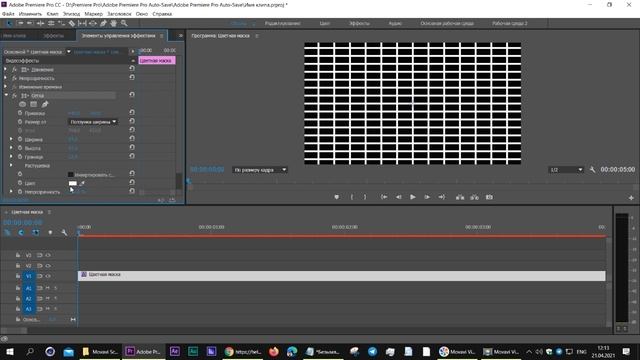Create rectangle mask under Сетка effect

pos(33,104)
